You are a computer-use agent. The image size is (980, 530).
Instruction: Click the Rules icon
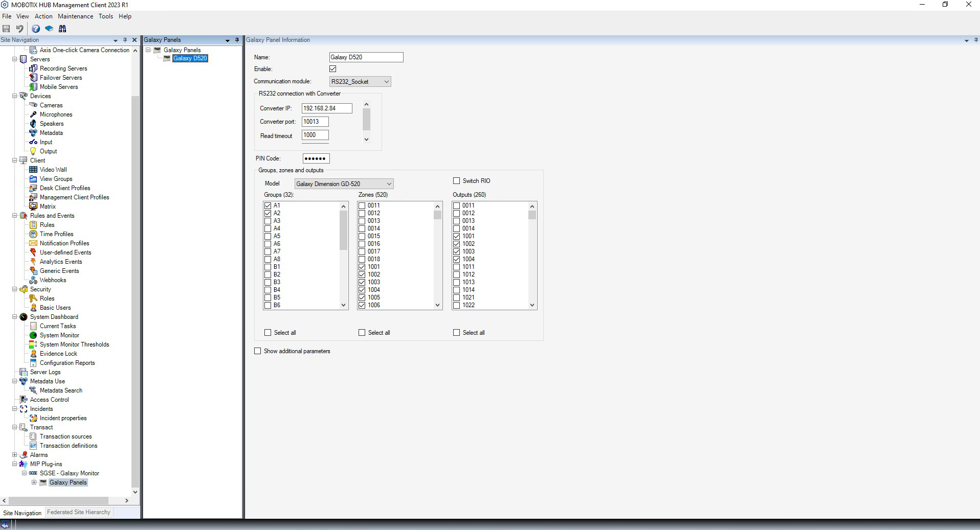(33, 225)
